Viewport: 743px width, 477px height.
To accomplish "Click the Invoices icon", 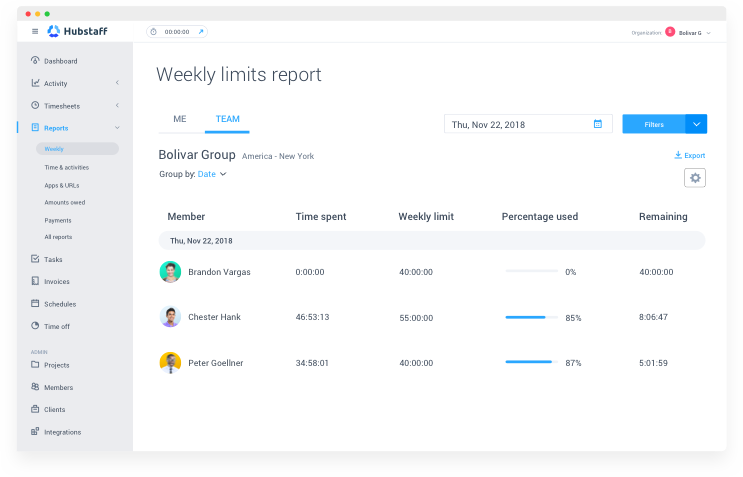I will (35, 281).
